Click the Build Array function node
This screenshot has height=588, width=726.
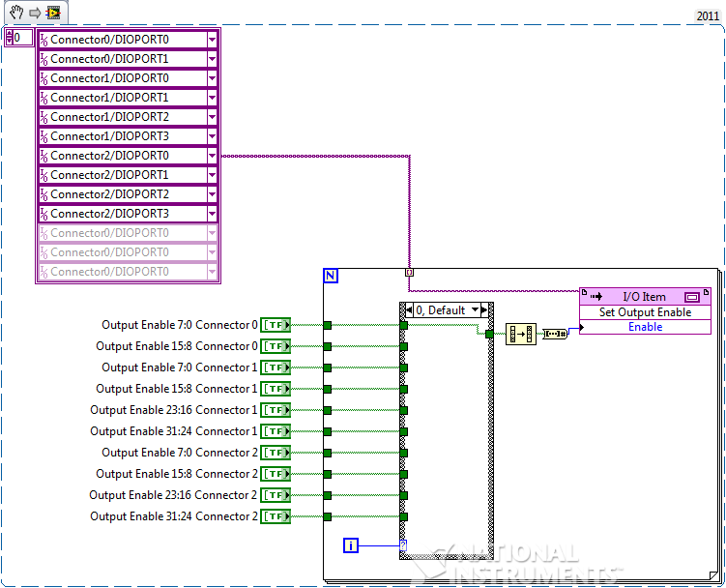[521, 334]
